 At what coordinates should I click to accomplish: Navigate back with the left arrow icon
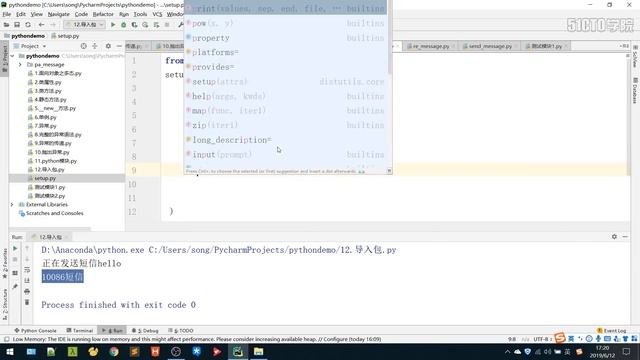click(41, 25)
